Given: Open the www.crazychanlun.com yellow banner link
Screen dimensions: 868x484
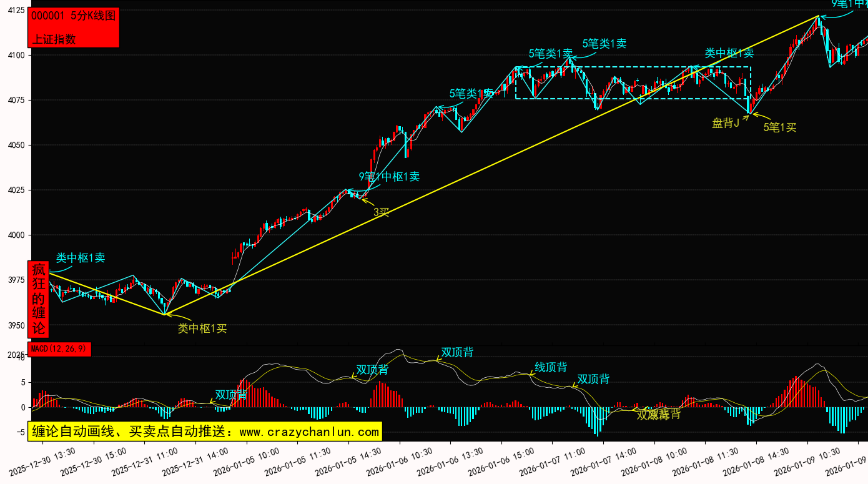Looking at the screenshot, I should [x=205, y=432].
